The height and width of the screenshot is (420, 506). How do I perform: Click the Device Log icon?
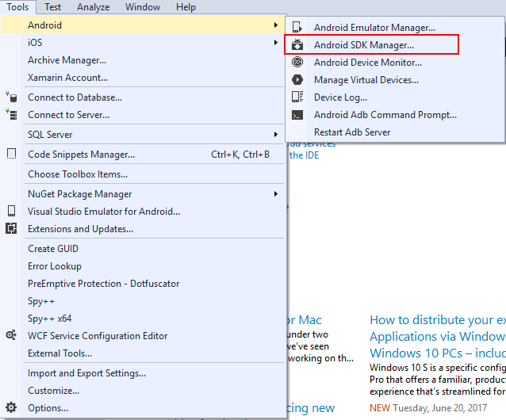(x=297, y=97)
